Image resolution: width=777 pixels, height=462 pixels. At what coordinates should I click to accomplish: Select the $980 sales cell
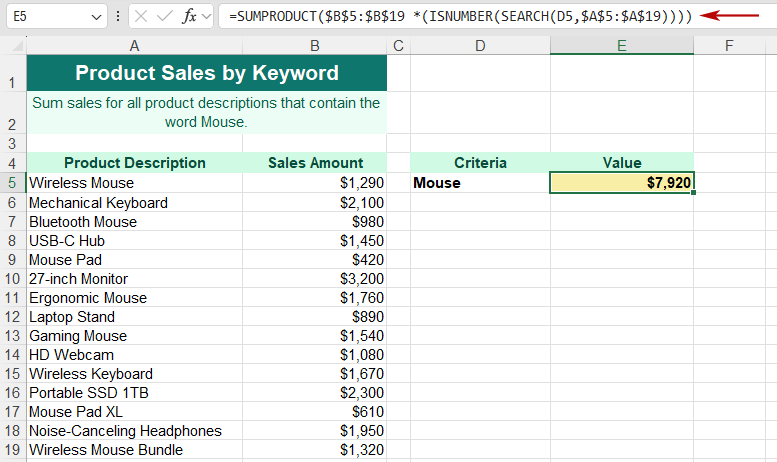[x=315, y=222]
